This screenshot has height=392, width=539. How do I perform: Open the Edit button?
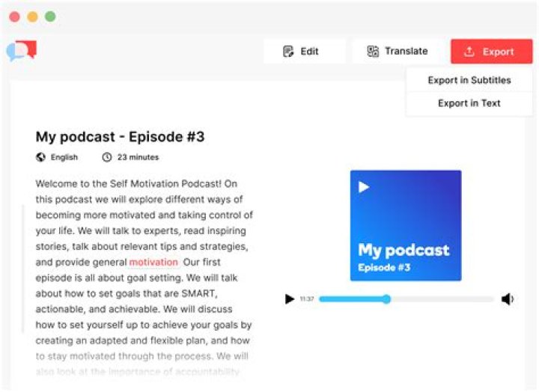pos(305,51)
